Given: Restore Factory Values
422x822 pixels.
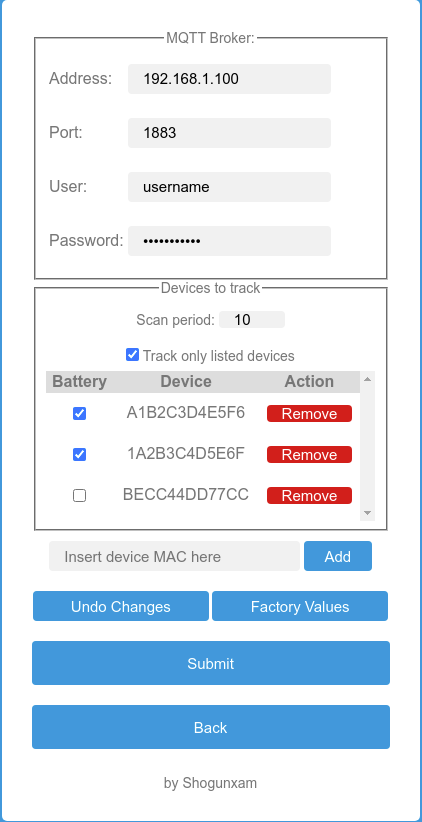Looking at the screenshot, I should (300, 607).
